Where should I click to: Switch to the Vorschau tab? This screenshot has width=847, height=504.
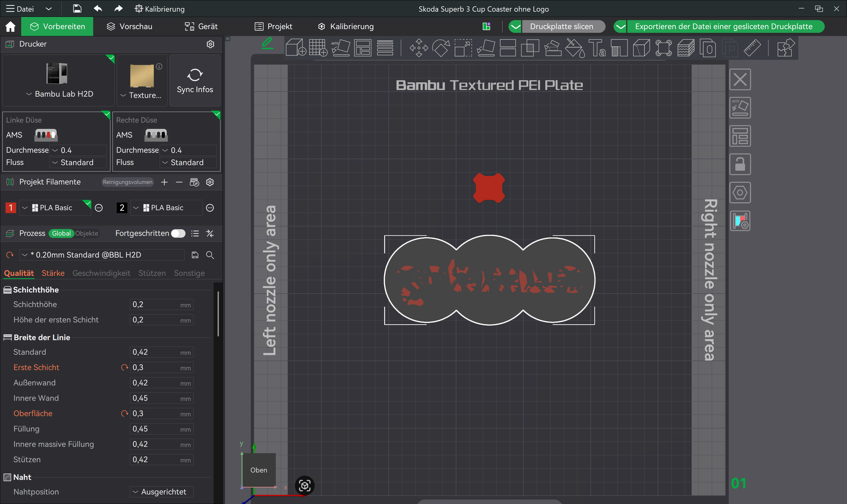[129, 26]
